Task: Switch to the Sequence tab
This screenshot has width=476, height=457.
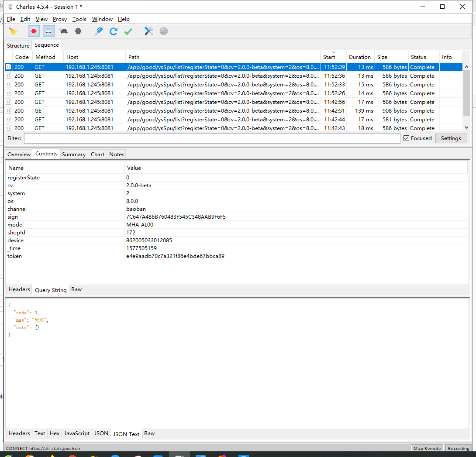Action: [47, 45]
